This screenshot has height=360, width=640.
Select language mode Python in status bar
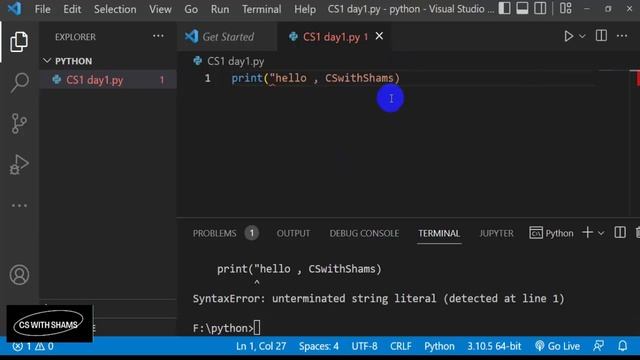coord(439,347)
